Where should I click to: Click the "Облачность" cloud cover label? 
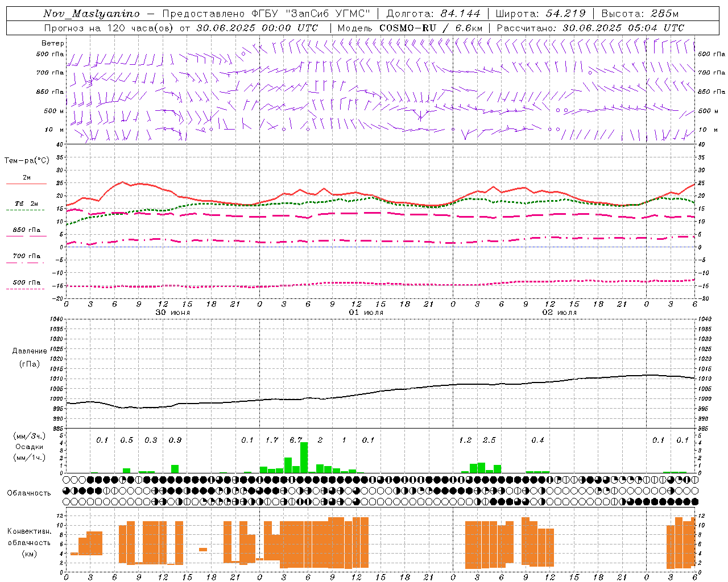click(29, 493)
